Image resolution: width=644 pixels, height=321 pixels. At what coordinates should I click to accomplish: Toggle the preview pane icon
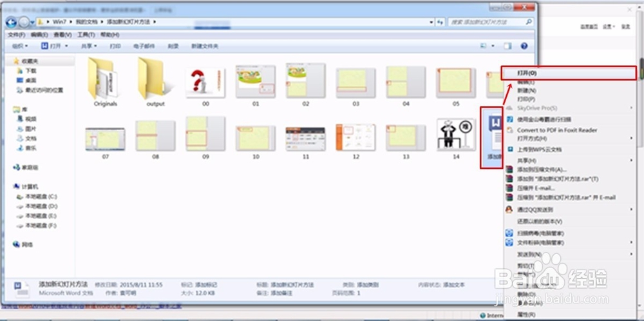[x=508, y=46]
